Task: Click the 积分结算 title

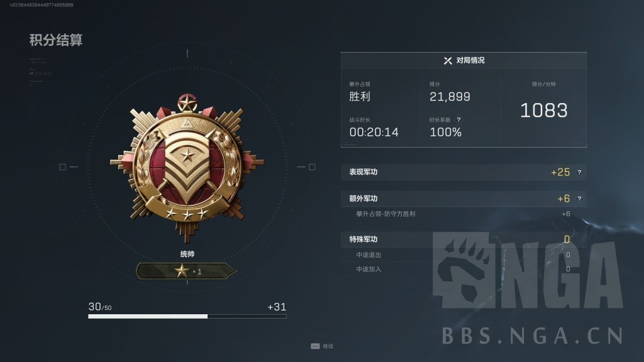Action: [x=56, y=40]
